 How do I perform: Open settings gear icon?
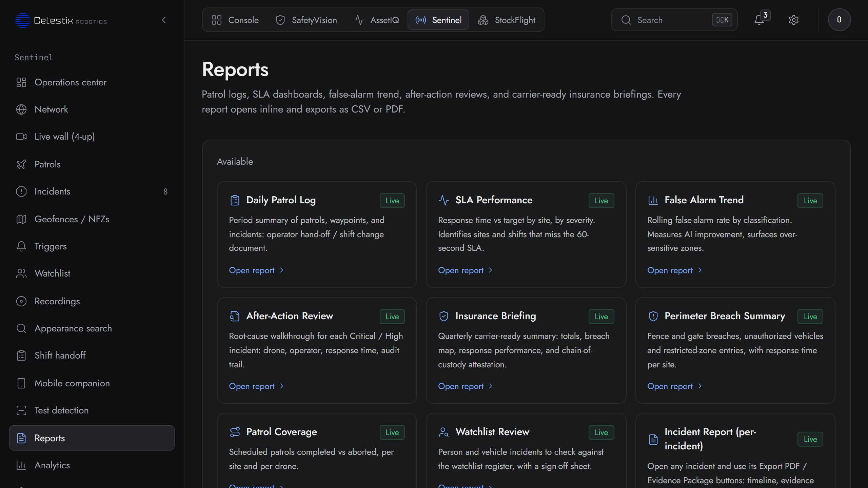click(x=793, y=20)
